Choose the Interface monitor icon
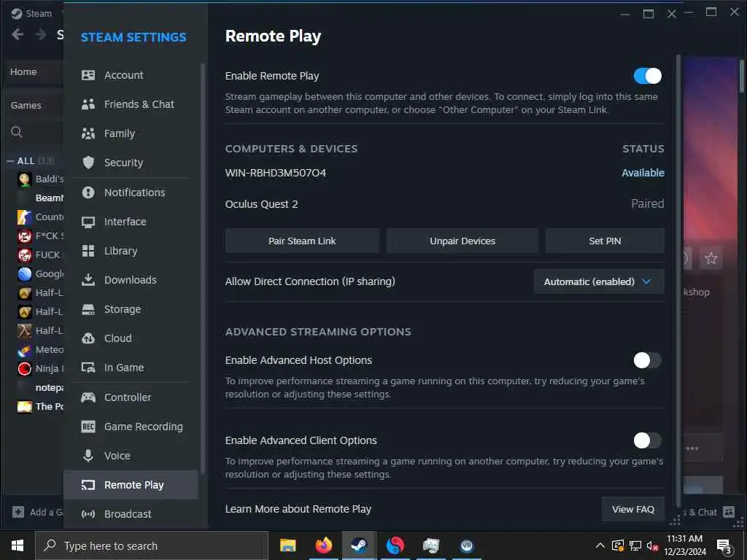 click(x=88, y=222)
